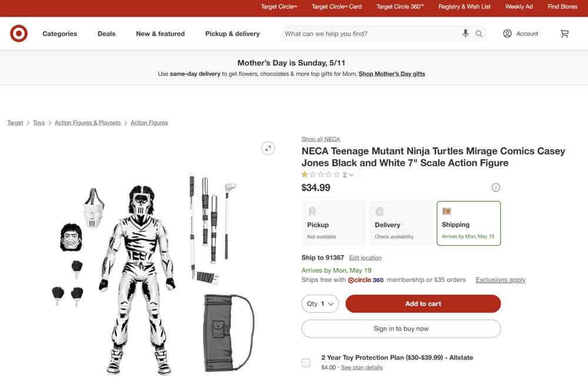Open the Deals menu item
The height and width of the screenshot is (378, 588).
(106, 34)
